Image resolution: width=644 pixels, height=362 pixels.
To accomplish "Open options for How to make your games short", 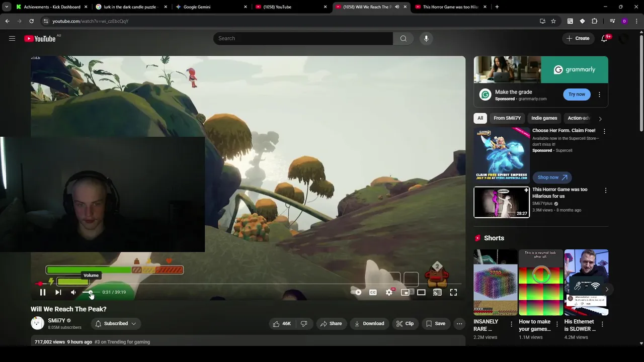I will tap(557, 324).
